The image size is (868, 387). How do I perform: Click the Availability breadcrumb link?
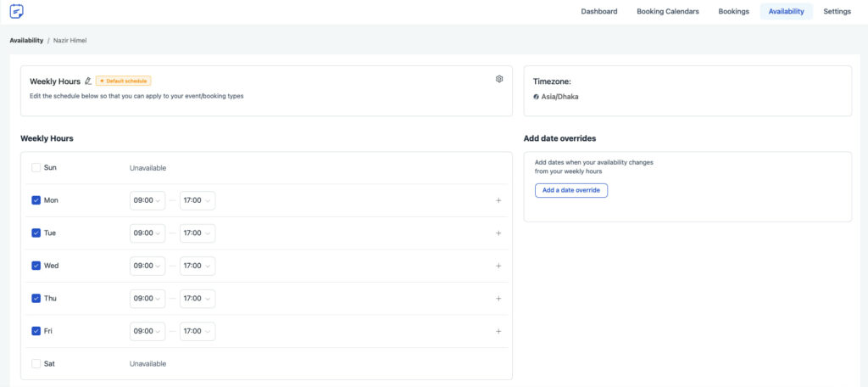pos(26,41)
